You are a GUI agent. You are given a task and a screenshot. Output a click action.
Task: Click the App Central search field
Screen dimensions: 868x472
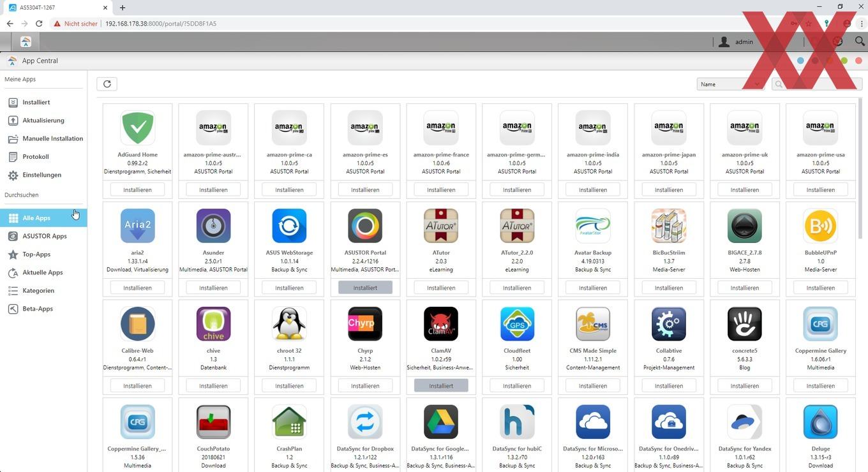pyautogui.click(x=816, y=84)
